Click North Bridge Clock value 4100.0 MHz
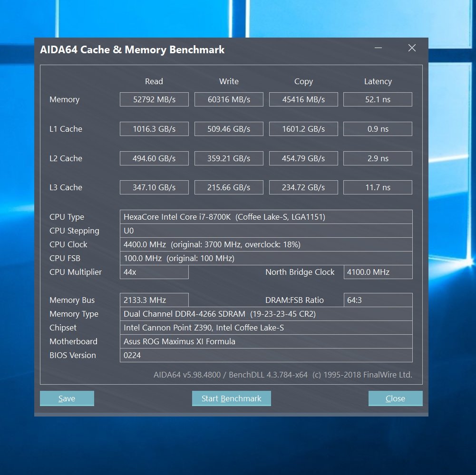 point(378,272)
